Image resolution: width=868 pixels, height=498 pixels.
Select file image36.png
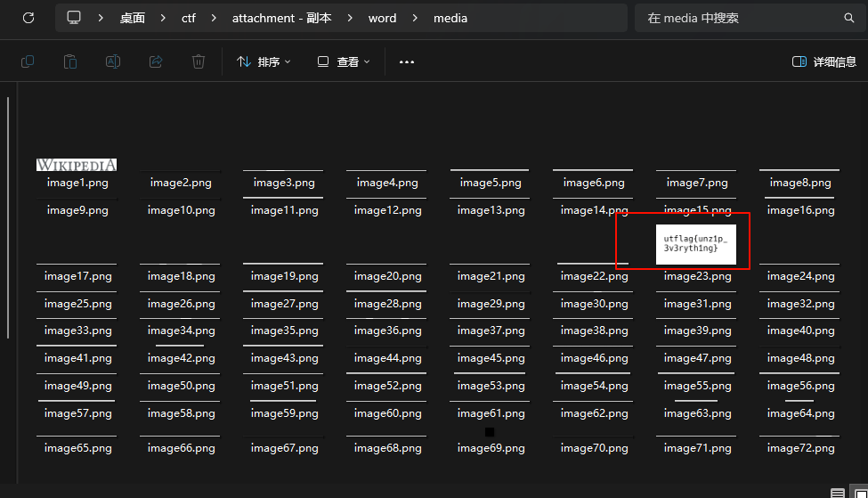pos(387,331)
